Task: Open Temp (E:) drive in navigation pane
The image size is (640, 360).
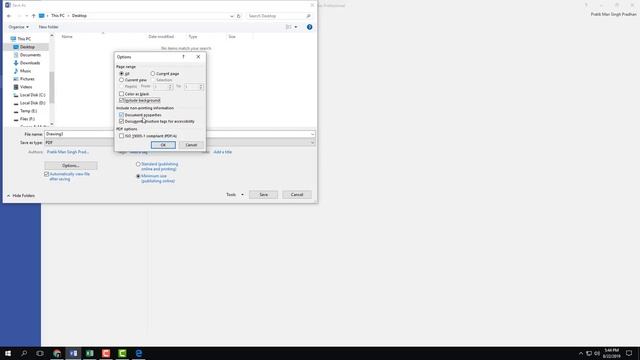Action: tap(28, 111)
